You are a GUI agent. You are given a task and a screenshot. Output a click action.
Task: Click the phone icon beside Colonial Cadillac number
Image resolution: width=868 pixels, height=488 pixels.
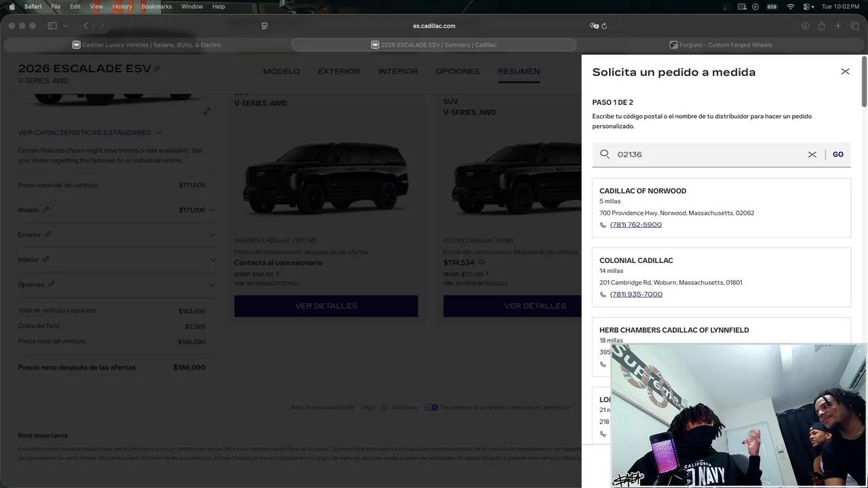pos(603,295)
